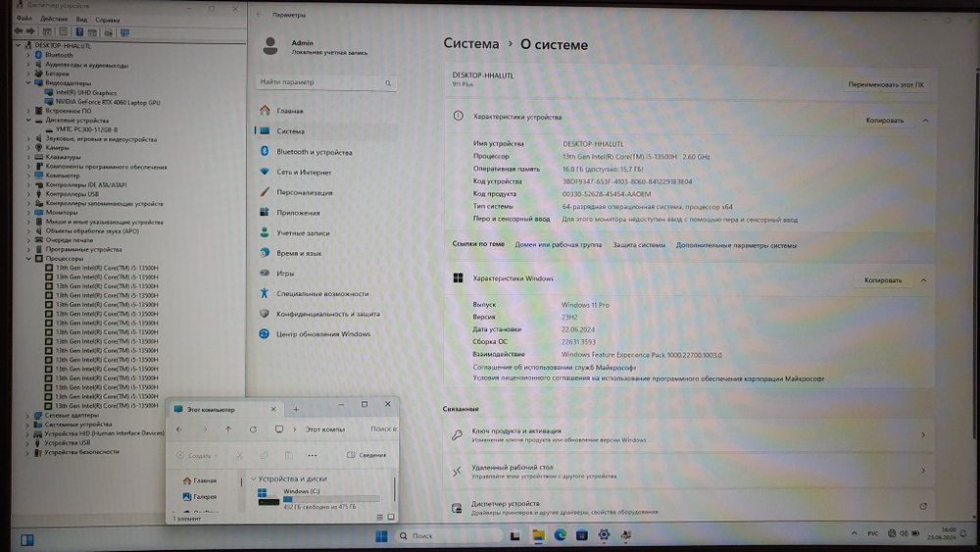The width and height of the screenshot is (980, 552).
Task: Expand the Характеристики Windows section chevron
Action: click(x=922, y=280)
